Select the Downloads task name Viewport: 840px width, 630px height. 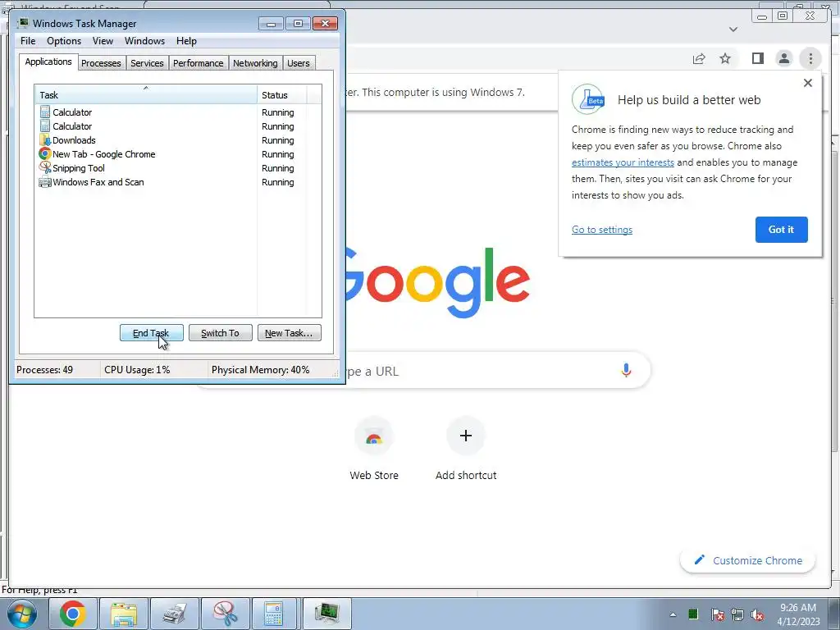click(x=74, y=140)
